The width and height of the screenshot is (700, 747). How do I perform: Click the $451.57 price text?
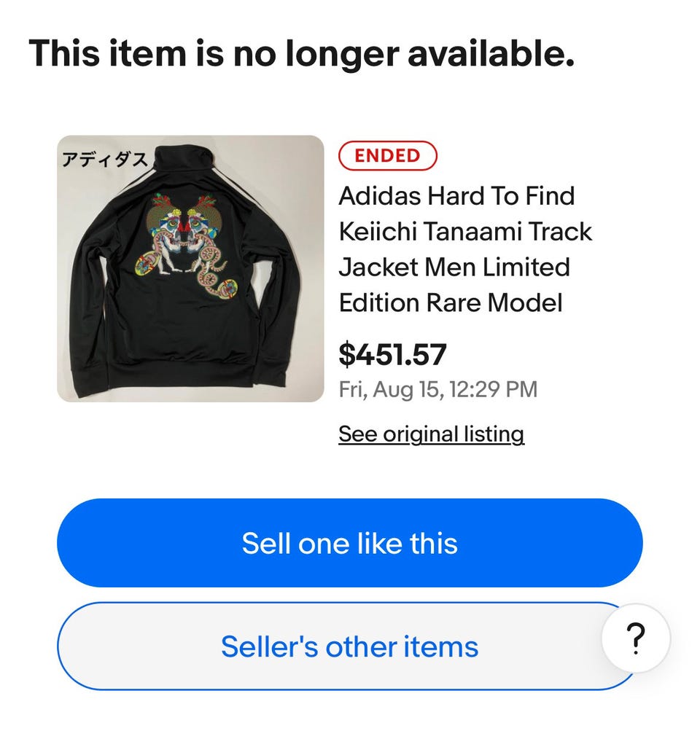coord(392,355)
